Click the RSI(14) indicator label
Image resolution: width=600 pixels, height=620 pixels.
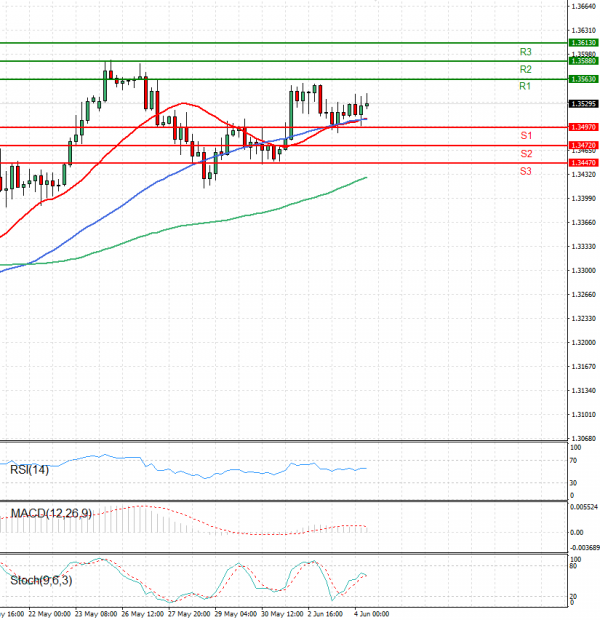[29, 470]
